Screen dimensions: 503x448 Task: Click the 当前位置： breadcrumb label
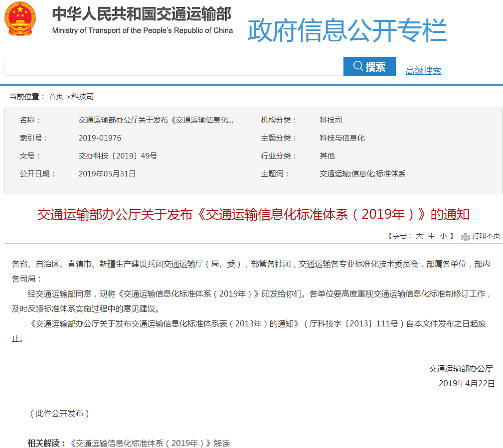click(x=27, y=97)
